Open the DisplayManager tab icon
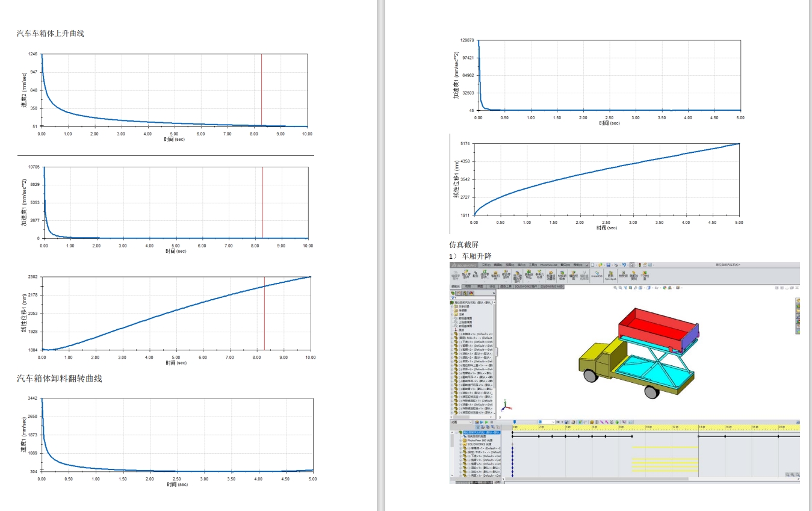The width and height of the screenshot is (812, 511). pyautogui.click(x=471, y=293)
